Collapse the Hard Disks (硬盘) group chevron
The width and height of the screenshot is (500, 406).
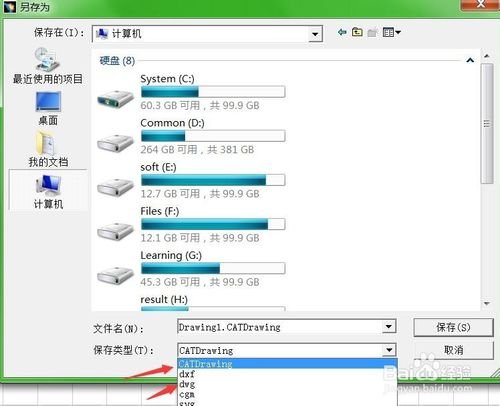click(x=470, y=60)
